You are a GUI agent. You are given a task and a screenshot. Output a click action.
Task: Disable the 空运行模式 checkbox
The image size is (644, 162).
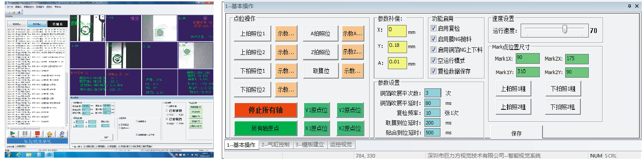[x=433, y=60]
